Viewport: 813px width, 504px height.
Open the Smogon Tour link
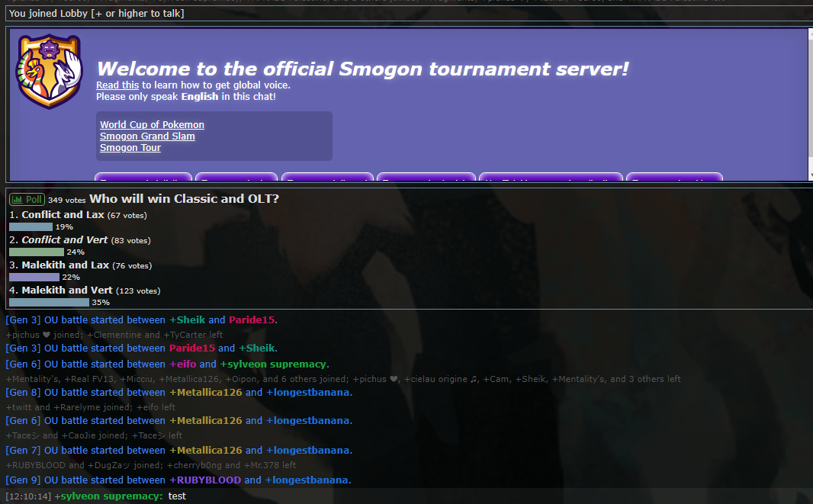(x=130, y=147)
